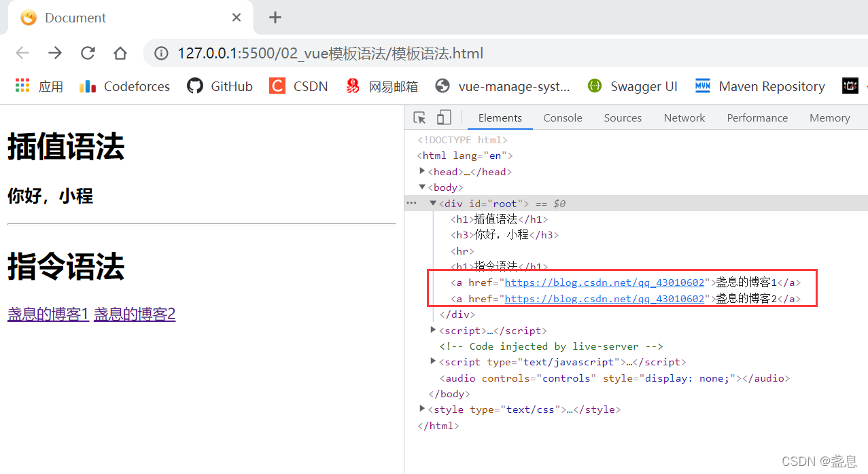The height and width of the screenshot is (474, 868).
Task: Switch to the Network tab
Action: tap(684, 117)
